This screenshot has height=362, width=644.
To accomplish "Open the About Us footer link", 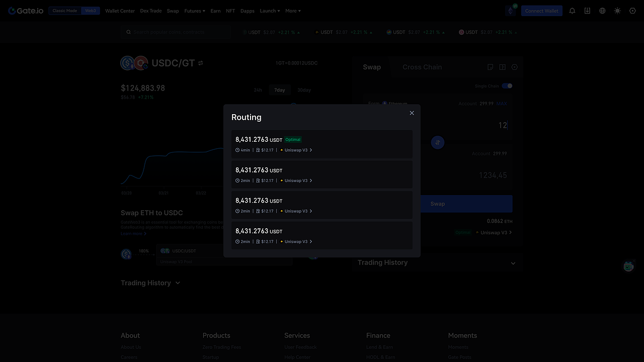I will tap(131, 347).
